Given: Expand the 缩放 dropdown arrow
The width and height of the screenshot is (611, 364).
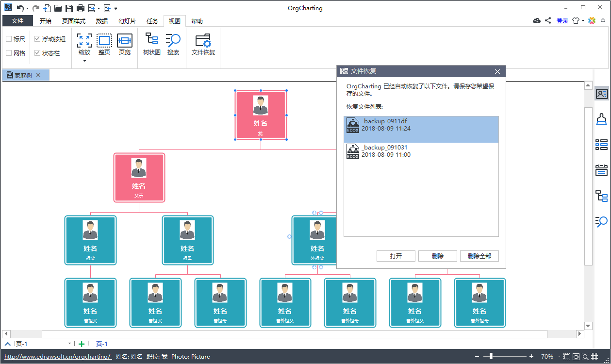Looking at the screenshot, I should tap(84, 61).
